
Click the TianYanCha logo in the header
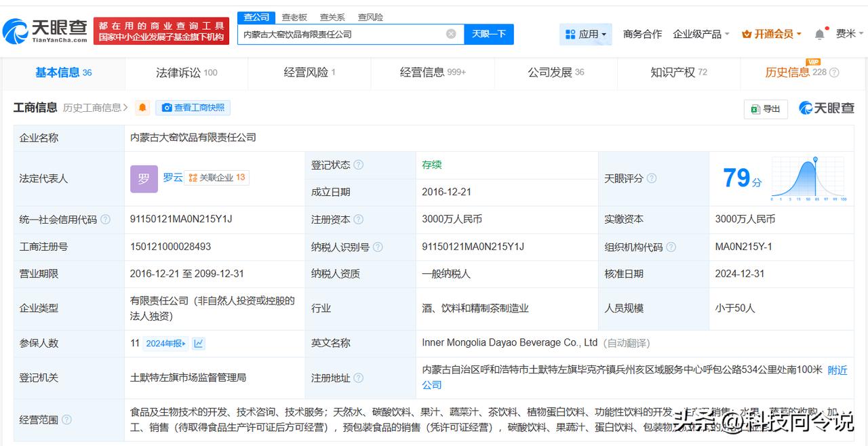point(45,31)
